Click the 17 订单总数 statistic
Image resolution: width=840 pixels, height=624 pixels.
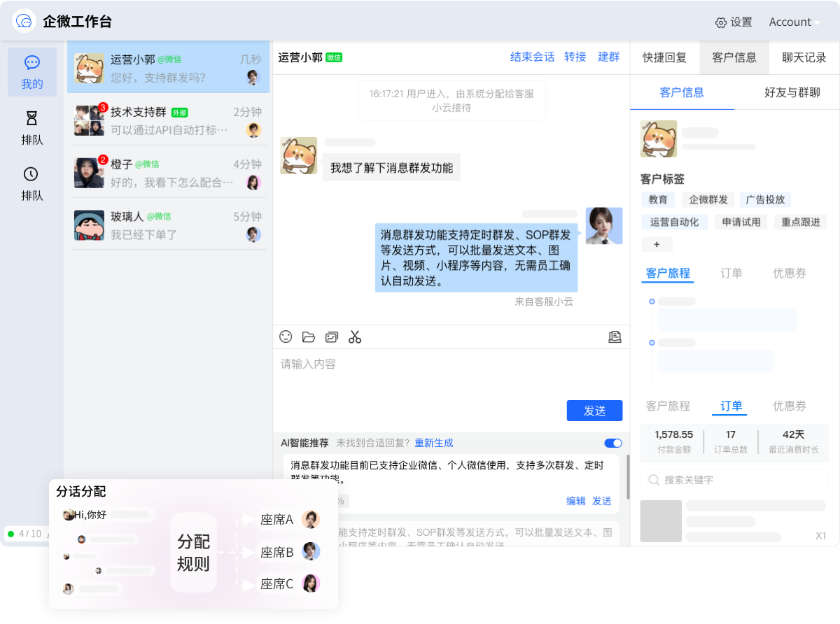coord(731,441)
